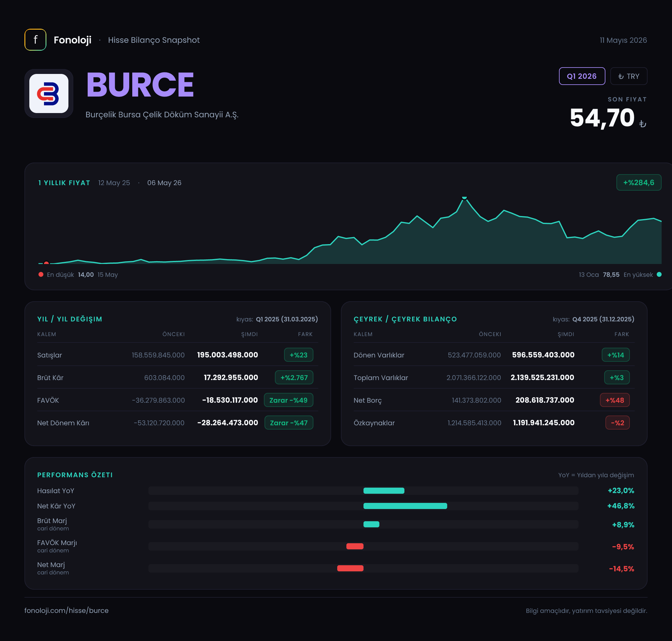Click the 'SON FIYAT' label
Screen dimensions: 672x641
627,99
